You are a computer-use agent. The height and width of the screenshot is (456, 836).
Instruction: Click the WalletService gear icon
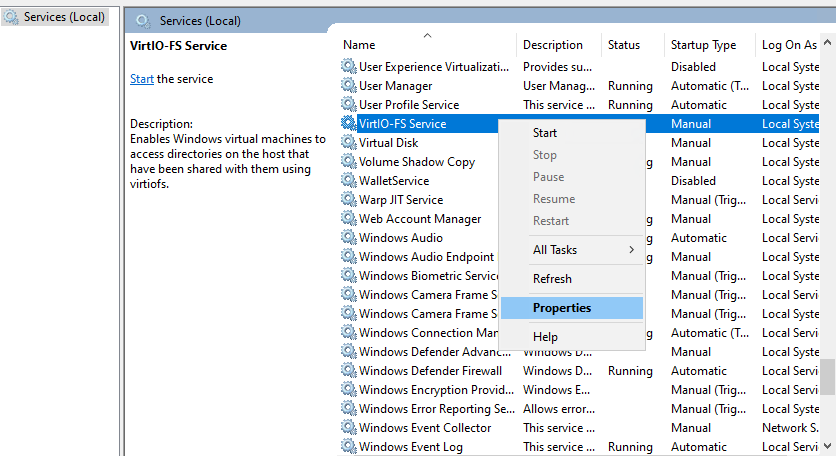pyautogui.click(x=348, y=181)
